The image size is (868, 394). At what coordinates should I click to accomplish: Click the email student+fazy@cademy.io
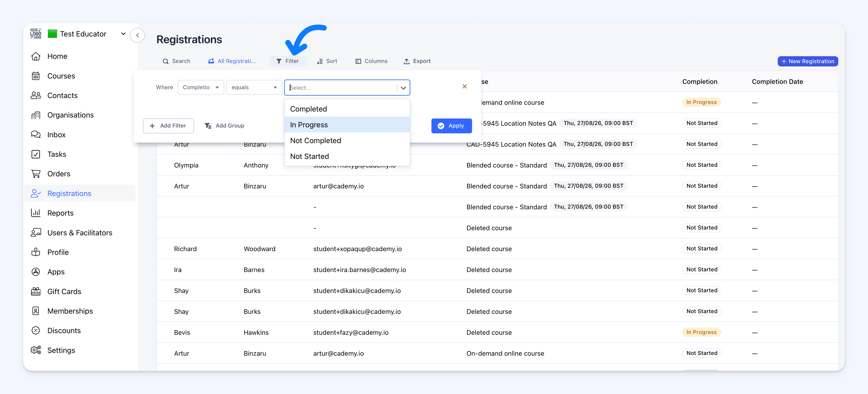pos(350,332)
